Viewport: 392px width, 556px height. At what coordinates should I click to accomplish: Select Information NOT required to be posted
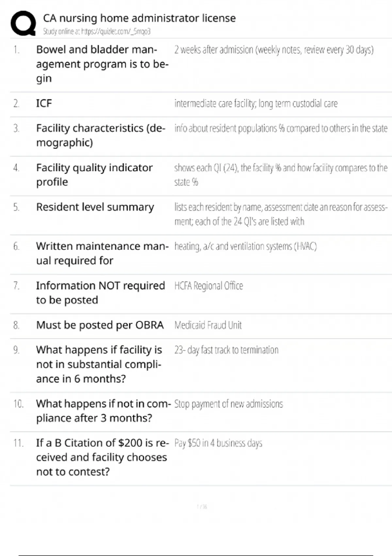click(x=100, y=293)
